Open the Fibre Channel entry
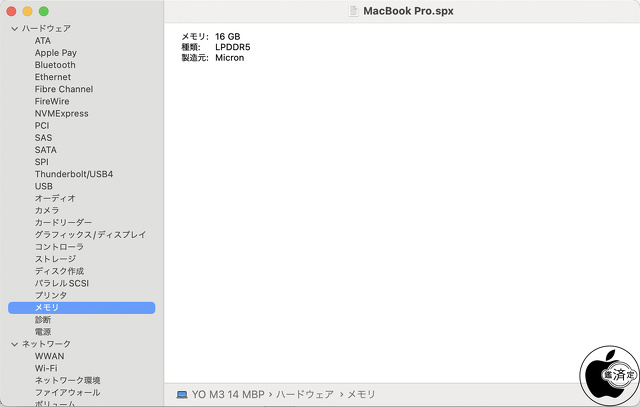640x407 pixels. pyautogui.click(x=64, y=89)
